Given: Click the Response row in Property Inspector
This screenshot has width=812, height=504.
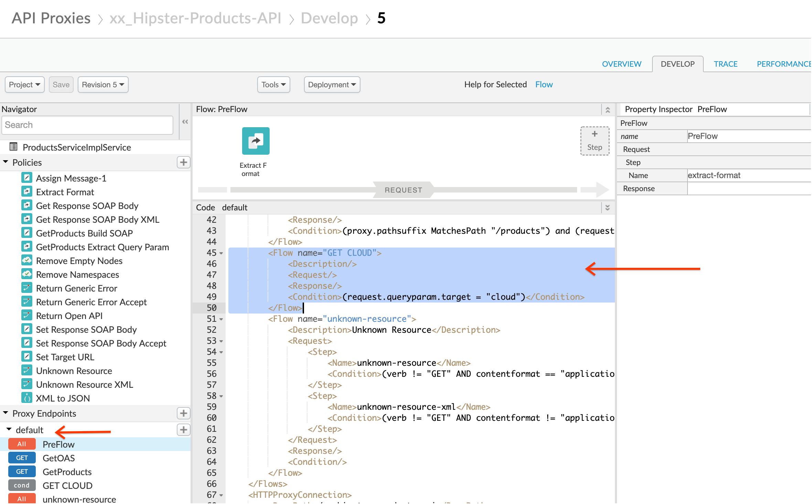Looking at the screenshot, I should [714, 188].
